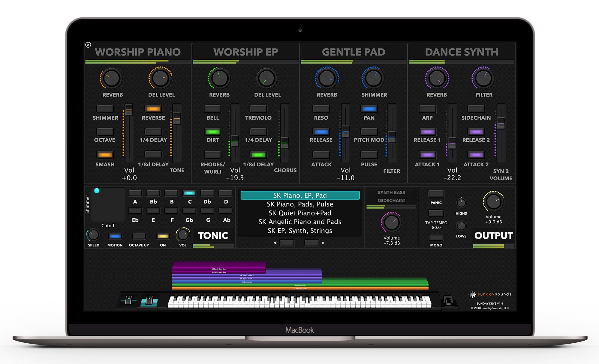Click the Output Volume knob
The width and height of the screenshot is (599, 364).
point(493,202)
